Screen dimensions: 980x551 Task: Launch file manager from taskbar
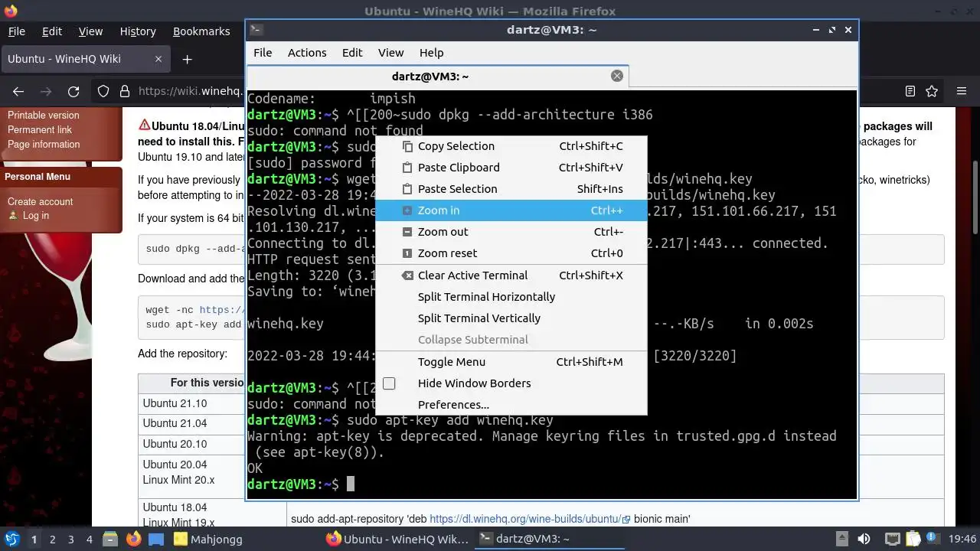click(109, 539)
